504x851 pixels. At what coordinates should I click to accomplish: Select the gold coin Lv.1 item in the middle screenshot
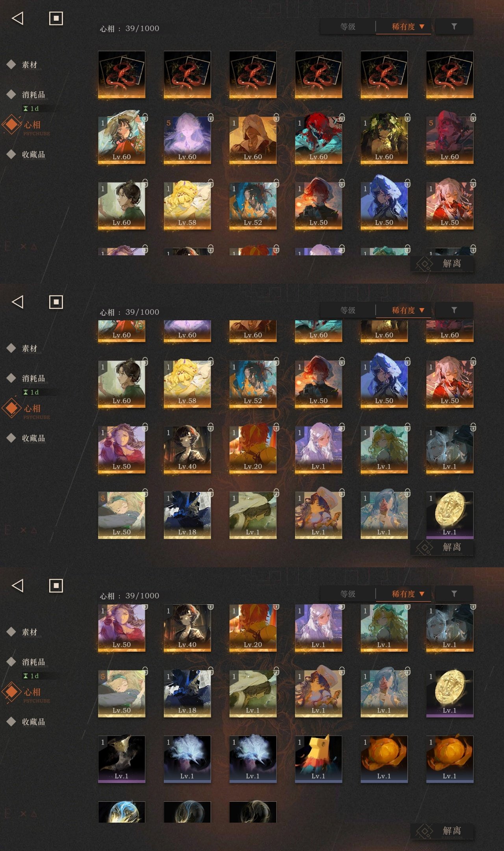click(x=450, y=515)
